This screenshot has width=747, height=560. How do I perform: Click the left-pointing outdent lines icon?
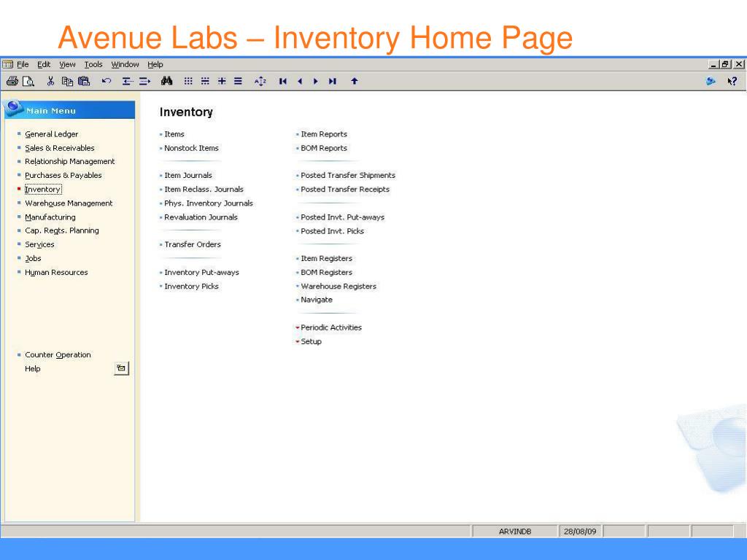(x=127, y=82)
